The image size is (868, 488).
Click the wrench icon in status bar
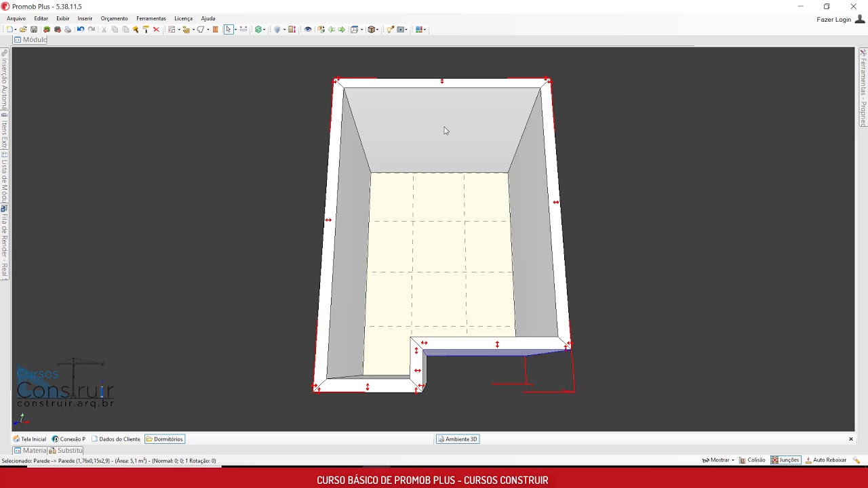tap(856, 460)
